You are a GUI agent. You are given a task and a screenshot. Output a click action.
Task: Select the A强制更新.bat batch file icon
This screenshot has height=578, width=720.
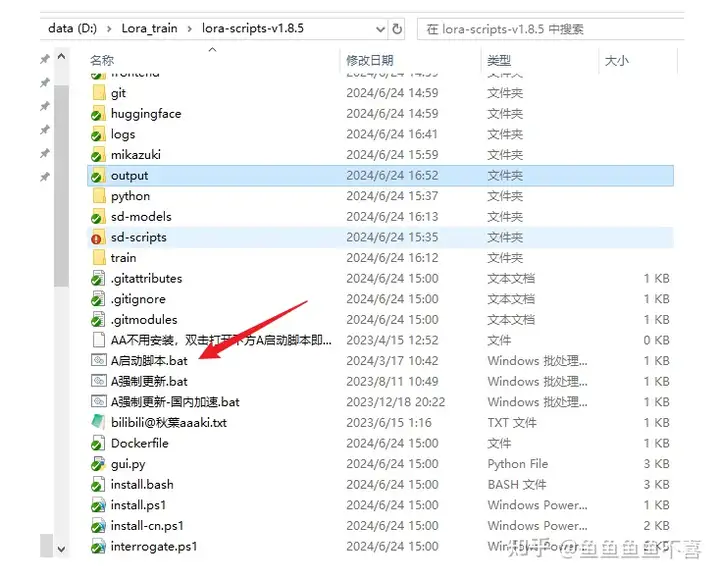pos(98,382)
